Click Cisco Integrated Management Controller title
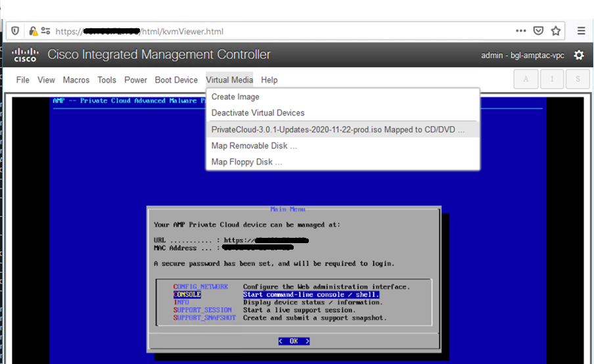 [x=159, y=55]
